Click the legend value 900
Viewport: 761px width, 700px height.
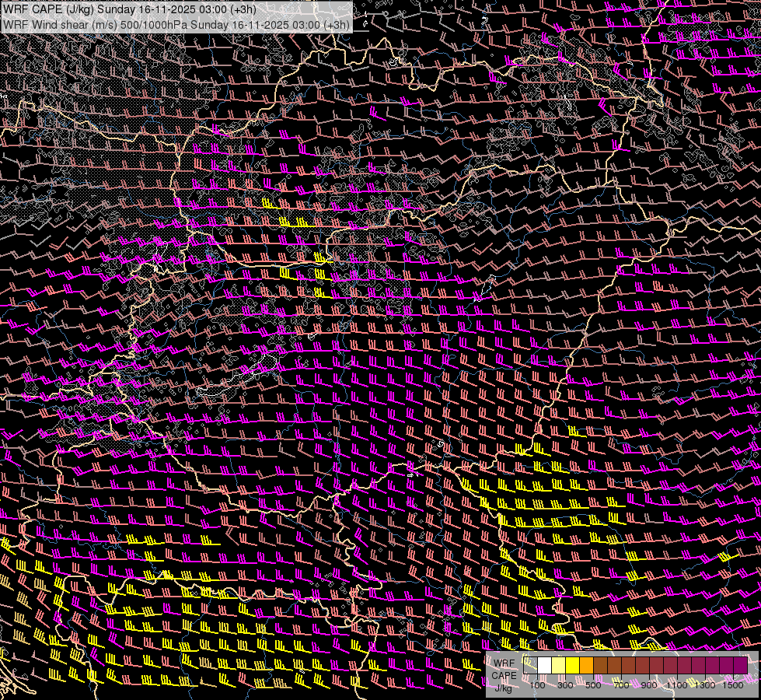[x=649, y=685]
